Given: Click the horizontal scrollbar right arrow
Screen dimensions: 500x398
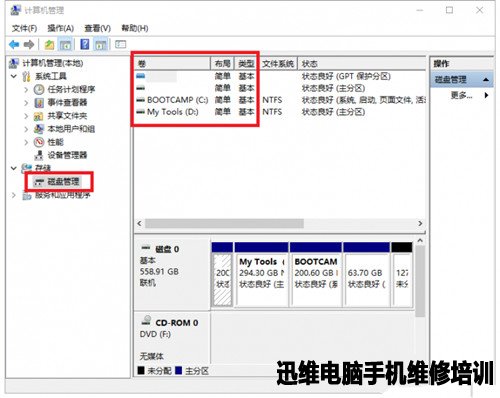Looking at the screenshot, I should click(x=420, y=223).
